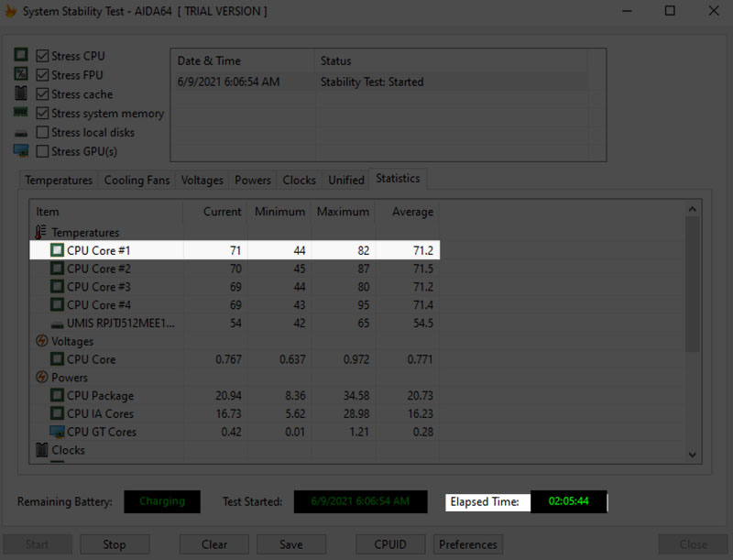Switch to the Clocks tab
Image resolution: width=733 pixels, height=560 pixels.
300,180
